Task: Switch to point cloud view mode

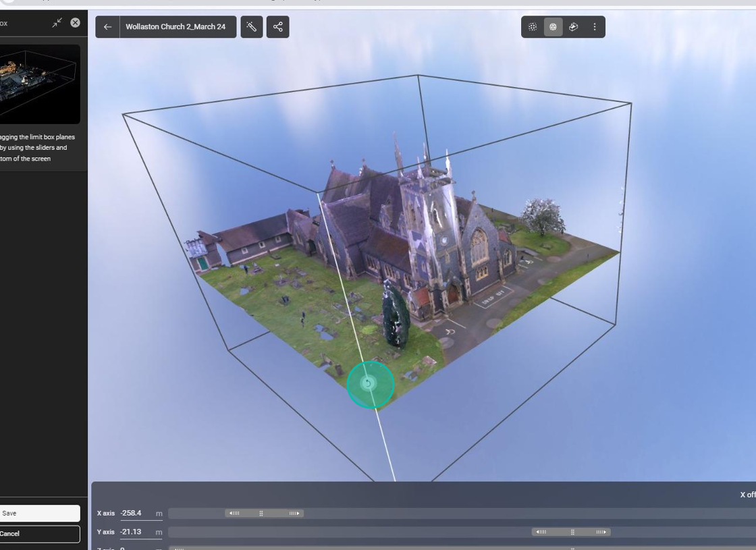Action: click(x=533, y=27)
